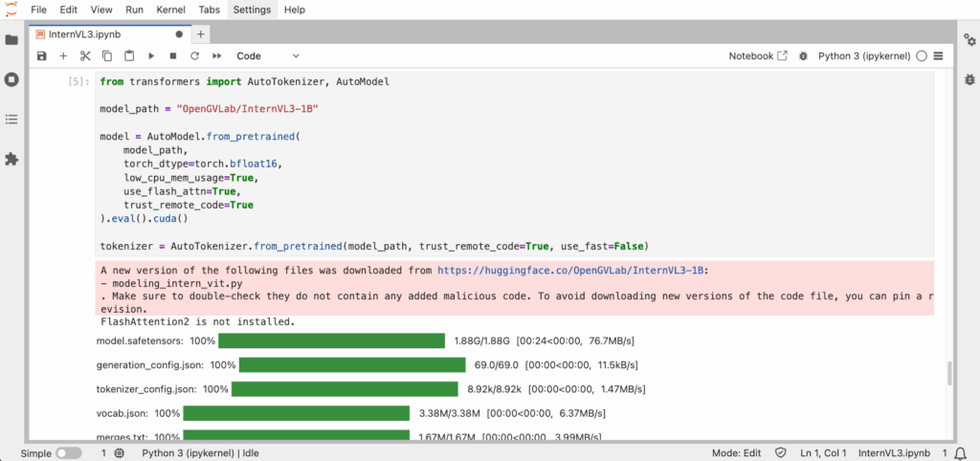Click the torch_dtype=torch.bfloat16 code line
This screenshot has width=980, height=461.
204,165
